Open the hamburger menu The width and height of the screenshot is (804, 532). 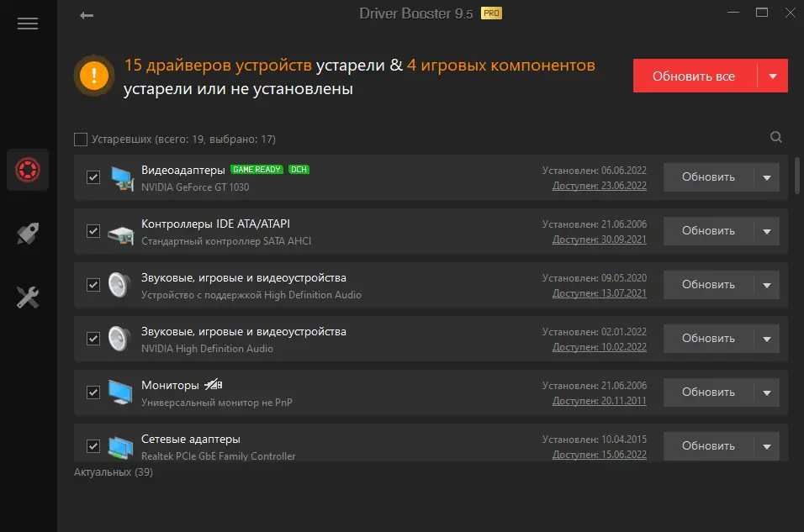pyautogui.click(x=28, y=24)
